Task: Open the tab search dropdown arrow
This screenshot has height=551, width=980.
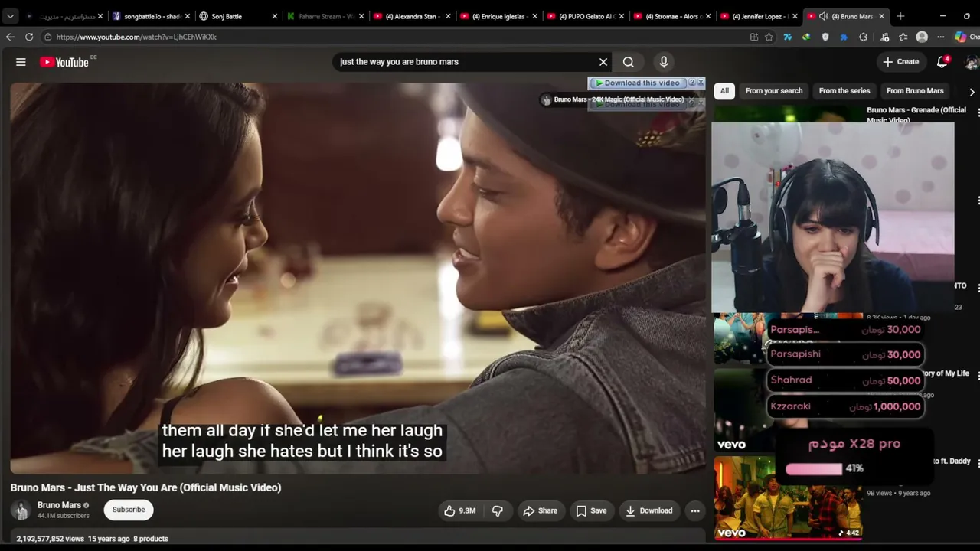Action: click(x=10, y=16)
